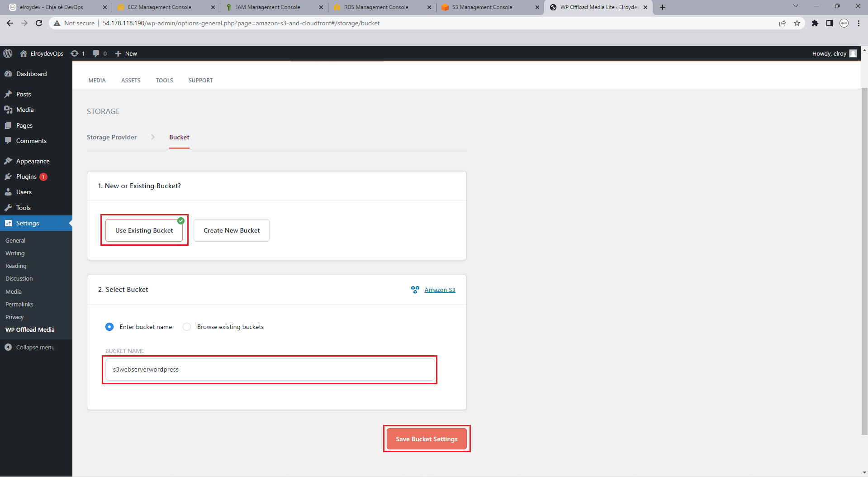
Task: Click the Appearance brush icon
Action: [8, 161]
